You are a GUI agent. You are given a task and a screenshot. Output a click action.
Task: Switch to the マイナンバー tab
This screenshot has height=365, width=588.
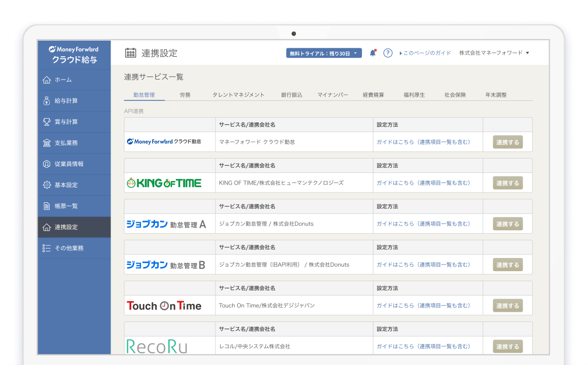(x=333, y=95)
